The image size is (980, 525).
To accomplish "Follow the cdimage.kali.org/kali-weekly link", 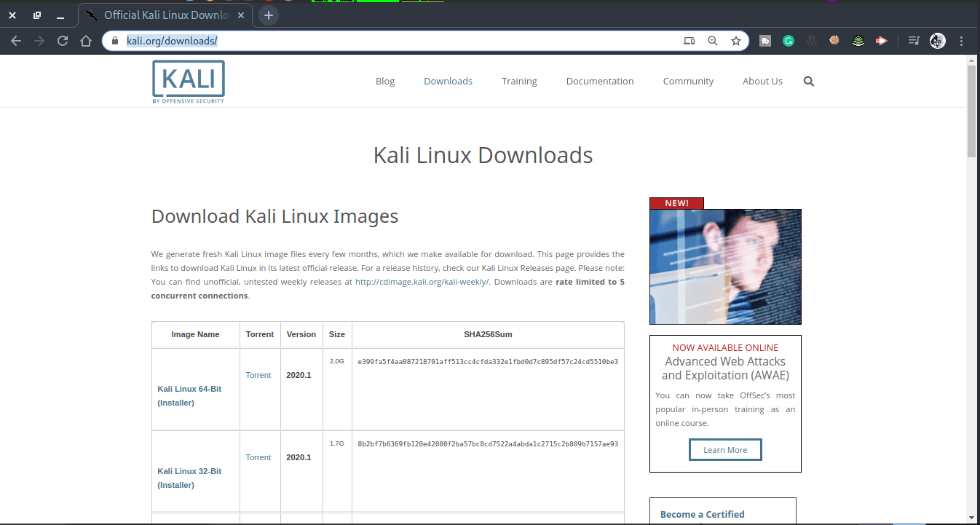I will 423,282.
